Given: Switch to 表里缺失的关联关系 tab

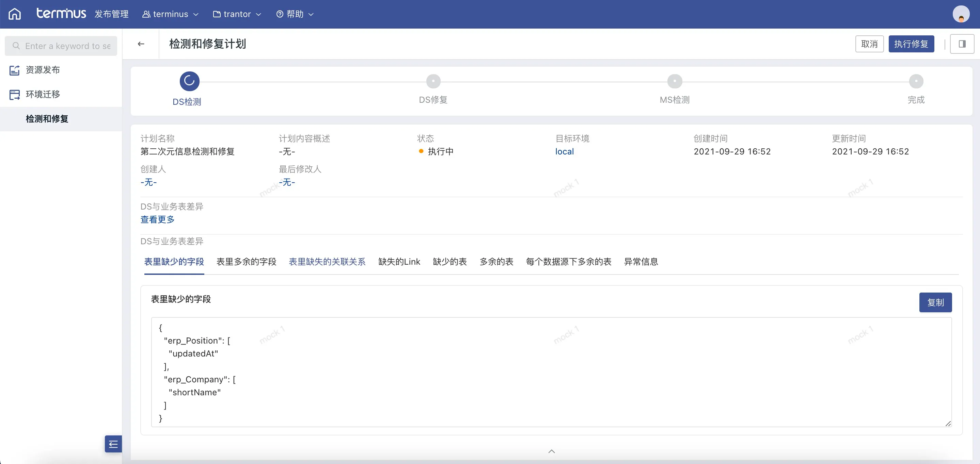Looking at the screenshot, I should pos(327,262).
